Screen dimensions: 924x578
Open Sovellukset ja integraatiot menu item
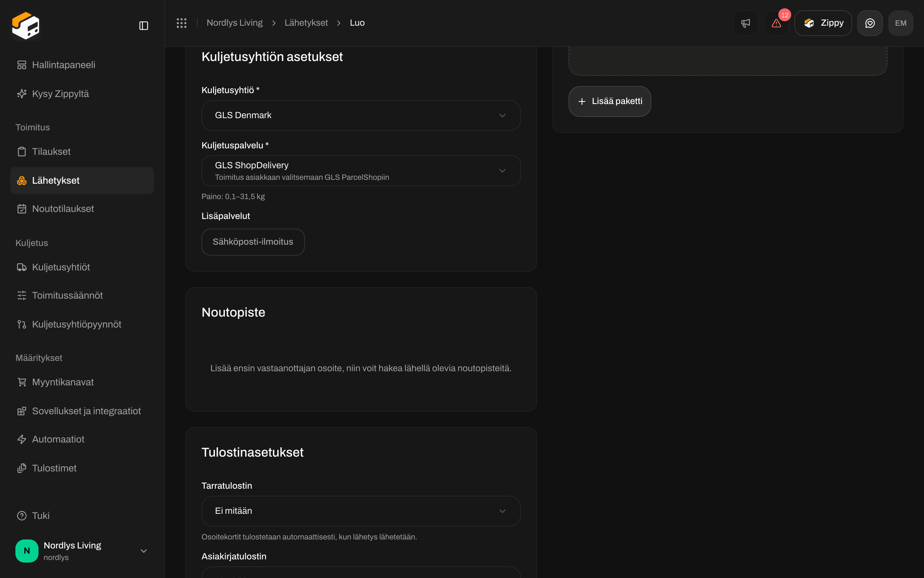[x=82, y=411]
